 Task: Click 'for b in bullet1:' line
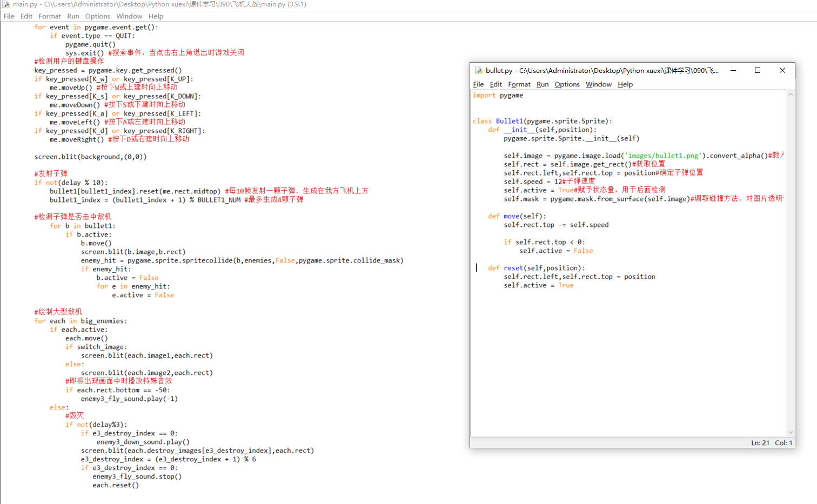(83, 226)
